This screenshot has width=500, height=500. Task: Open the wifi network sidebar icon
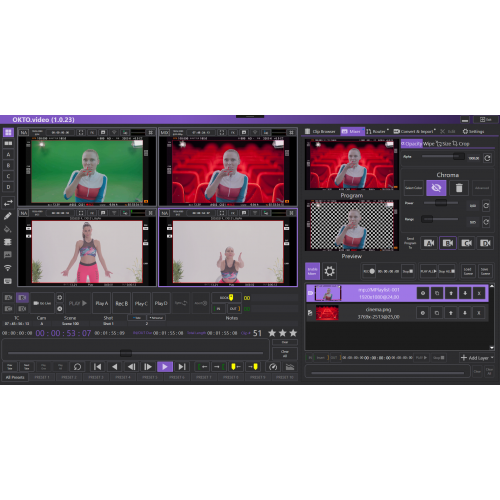coord(8,268)
